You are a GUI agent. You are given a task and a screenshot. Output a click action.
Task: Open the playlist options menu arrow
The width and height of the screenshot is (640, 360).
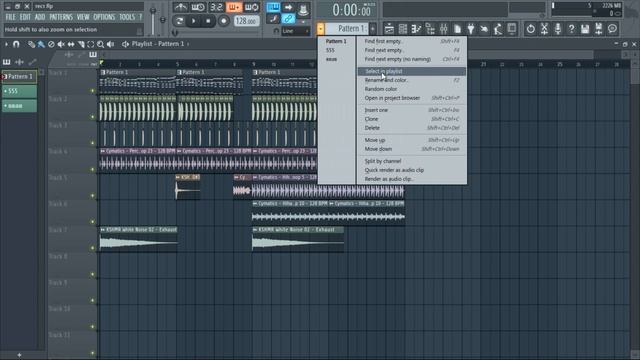(x=6, y=44)
